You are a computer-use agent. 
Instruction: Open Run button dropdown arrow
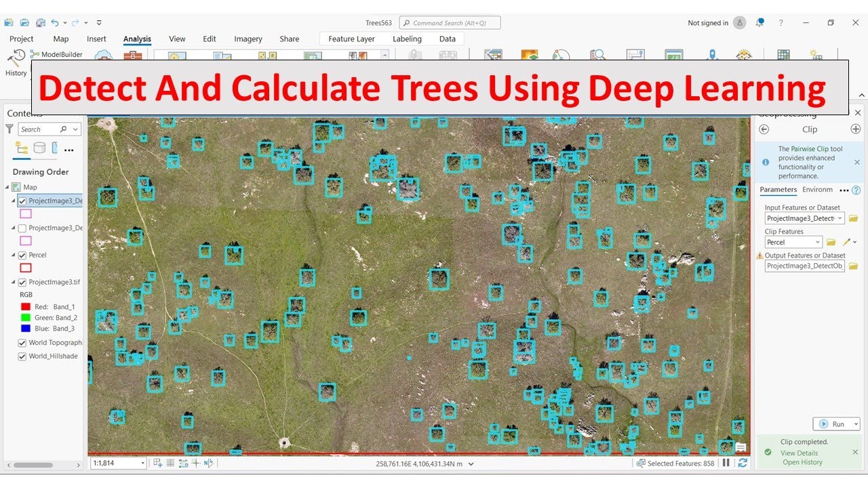click(856, 424)
